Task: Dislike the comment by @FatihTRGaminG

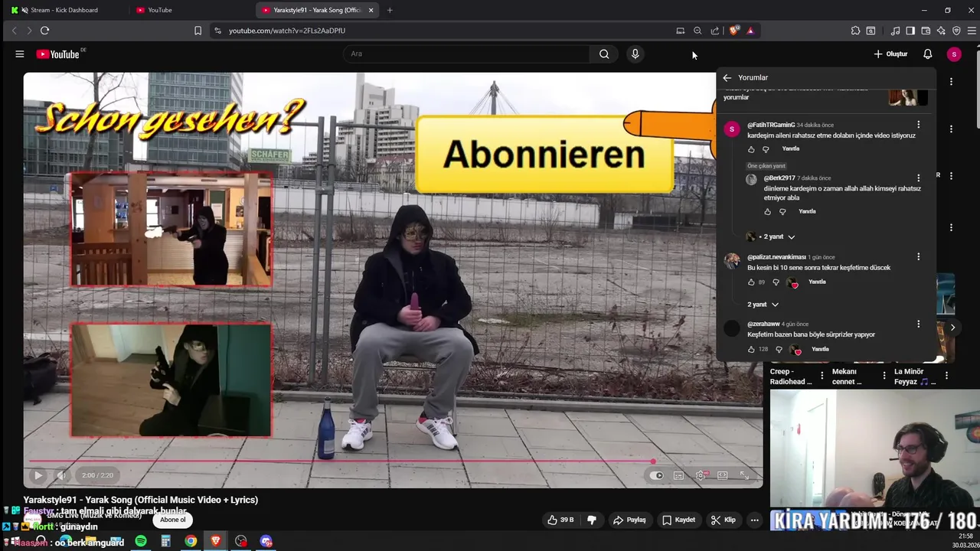Action: [x=766, y=149]
